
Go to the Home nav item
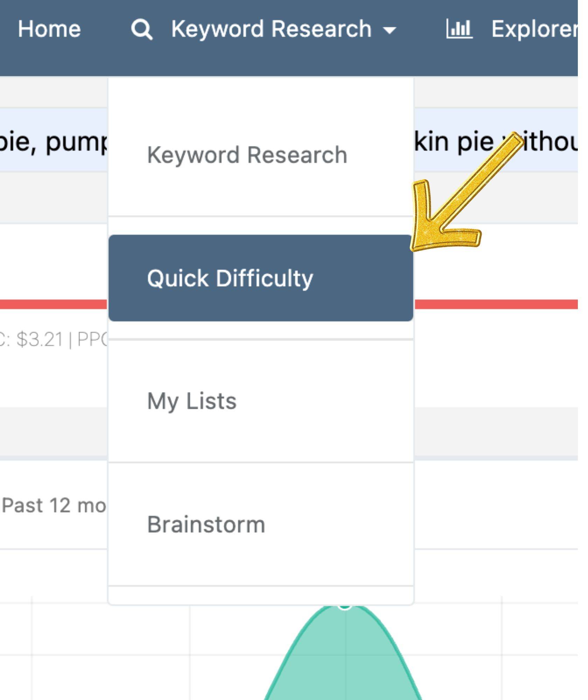tap(49, 29)
